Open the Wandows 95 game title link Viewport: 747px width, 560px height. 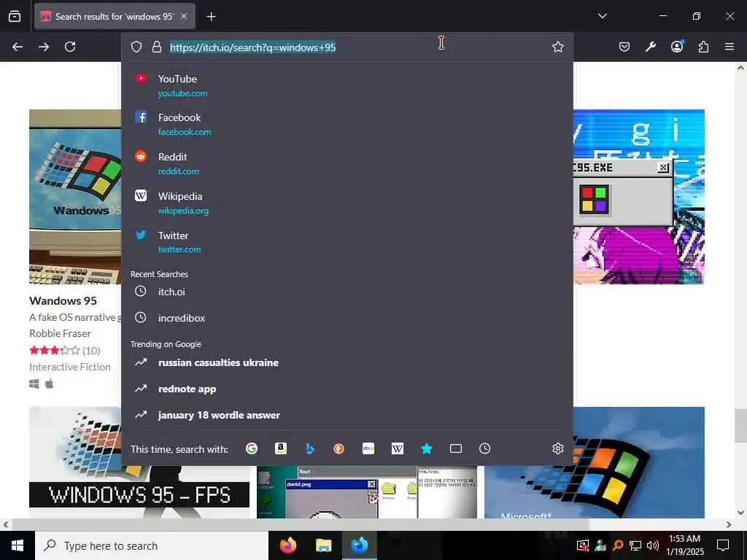(63, 300)
